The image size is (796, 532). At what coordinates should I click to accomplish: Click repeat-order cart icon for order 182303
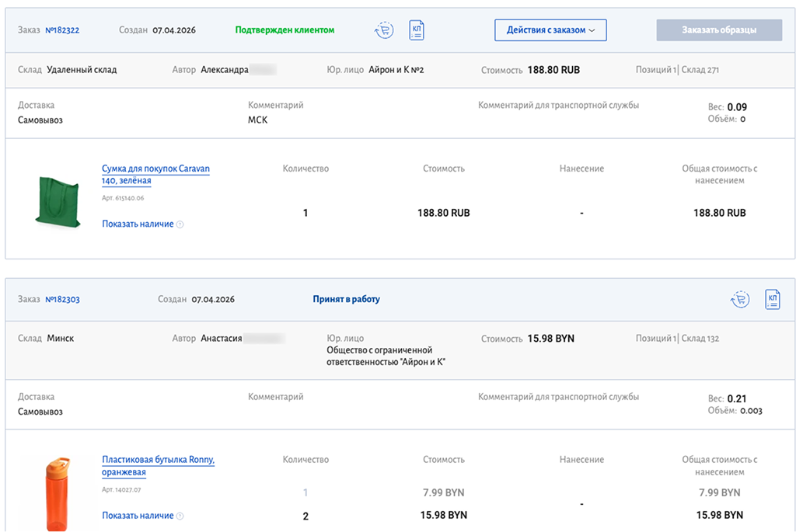(739, 299)
